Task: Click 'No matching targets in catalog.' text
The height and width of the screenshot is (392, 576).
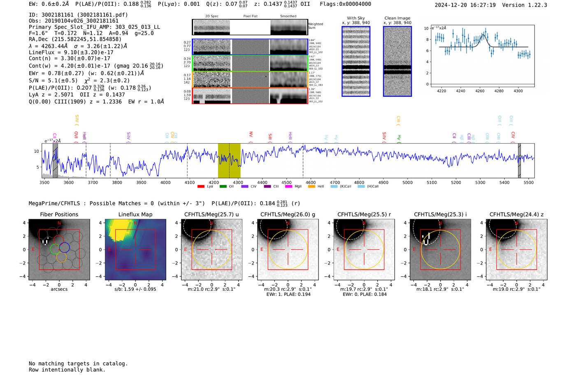Action: [78, 364]
